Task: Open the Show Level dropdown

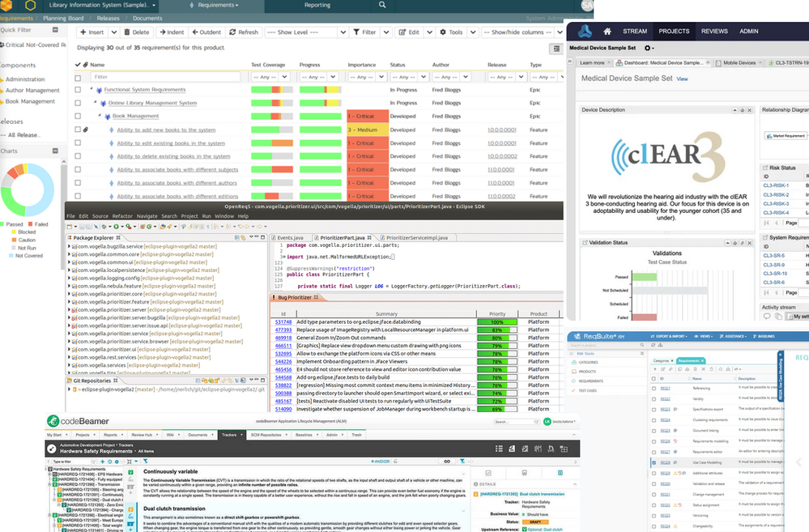Action: pyautogui.click(x=307, y=32)
